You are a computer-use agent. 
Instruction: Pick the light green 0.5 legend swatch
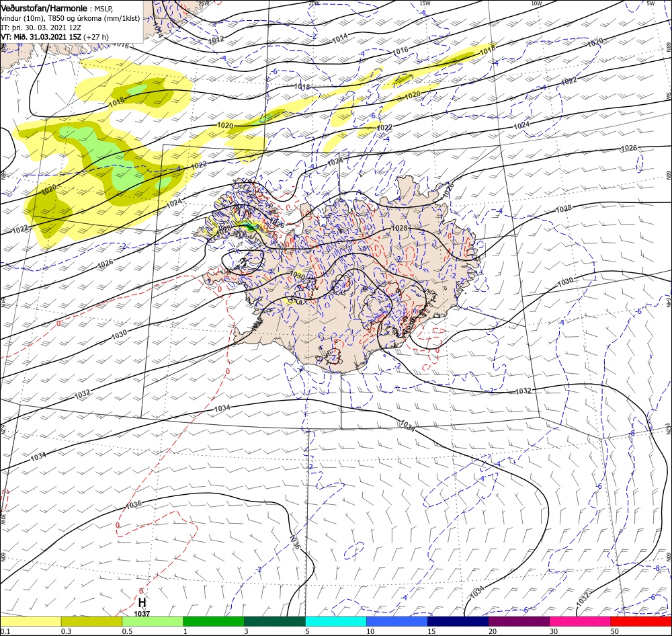[x=153, y=621]
